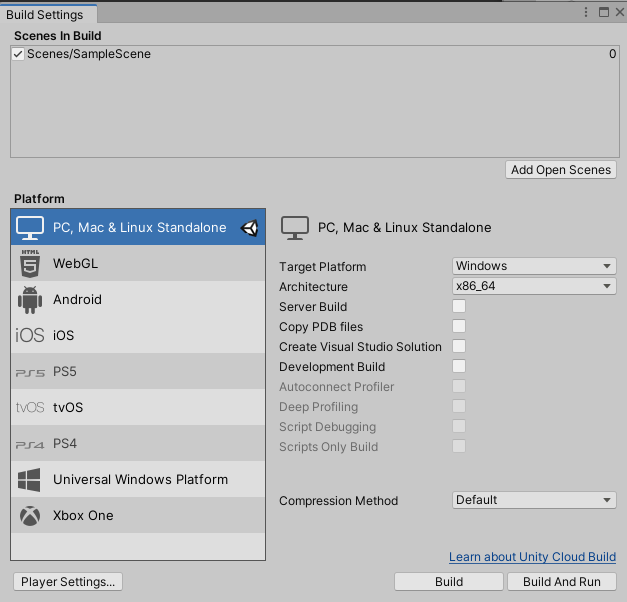The image size is (627, 602).
Task: Toggle the Deep Profiling checkbox
Action: click(x=459, y=406)
